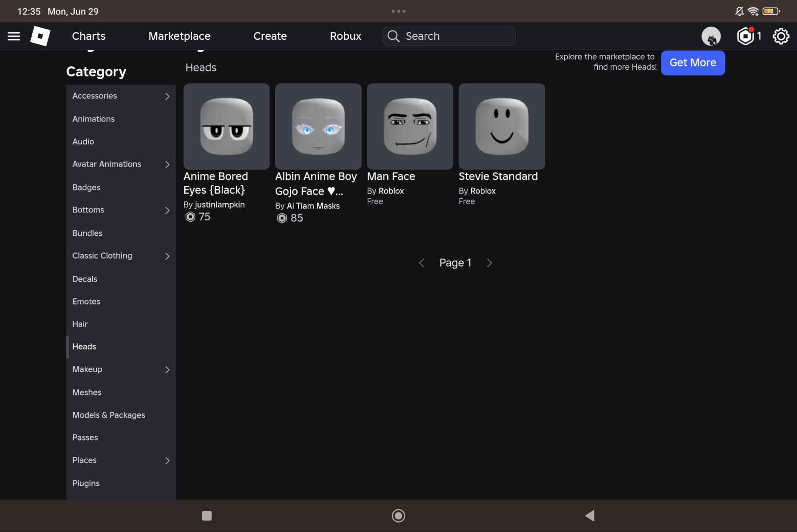The image size is (797, 532).
Task: Open the Man Face item title
Action: click(x=391, y=176)
